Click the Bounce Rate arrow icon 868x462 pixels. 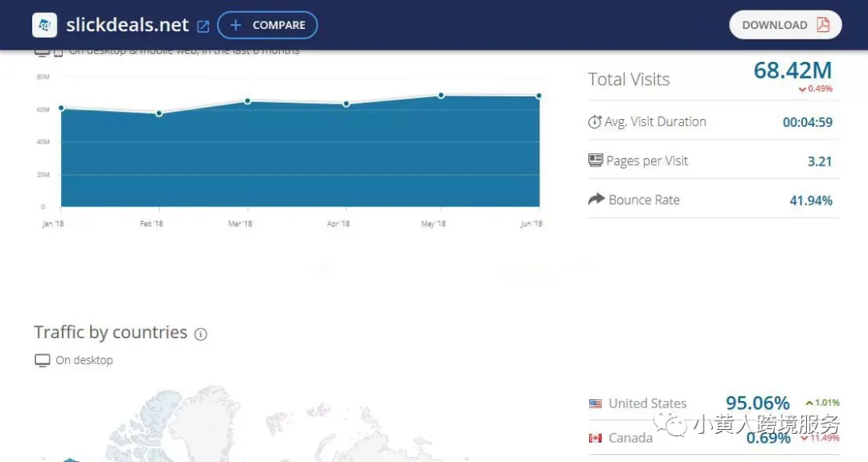(596, 199)
